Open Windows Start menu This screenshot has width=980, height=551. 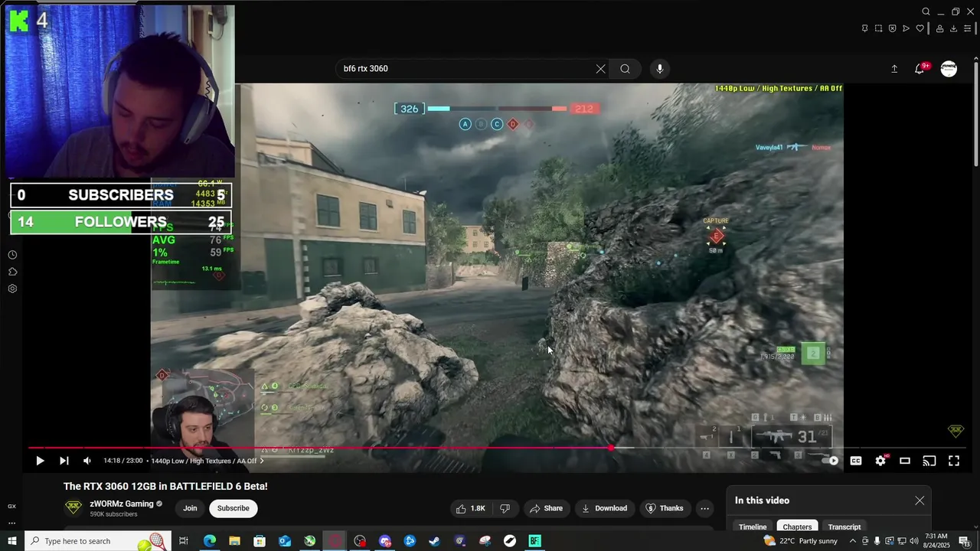pyautogui.click(x=11, y=541)
